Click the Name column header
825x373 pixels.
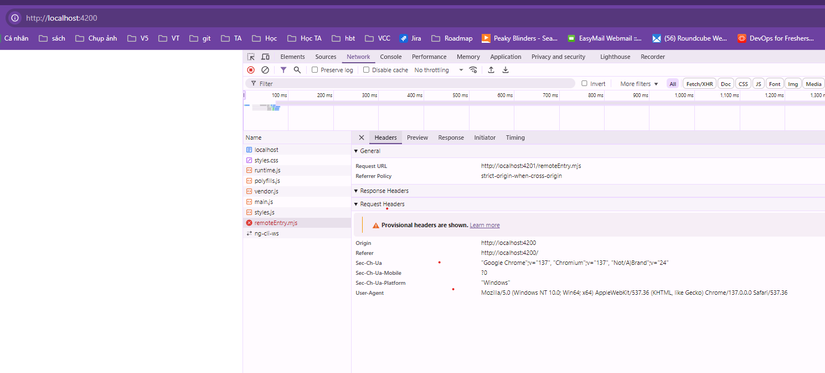tap(297, 137)
